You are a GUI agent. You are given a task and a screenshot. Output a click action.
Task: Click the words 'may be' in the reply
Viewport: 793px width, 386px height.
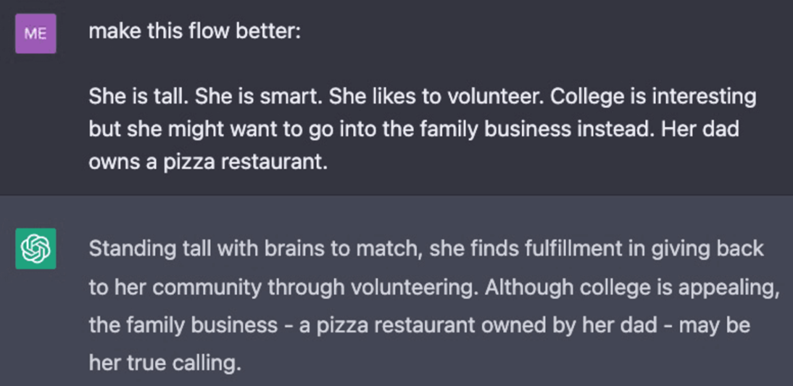point(714,325)
